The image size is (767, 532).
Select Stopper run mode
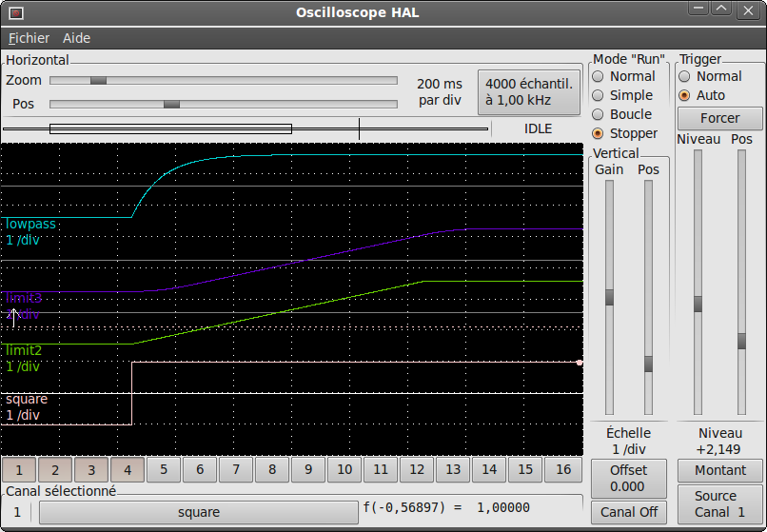click(599, 133)
